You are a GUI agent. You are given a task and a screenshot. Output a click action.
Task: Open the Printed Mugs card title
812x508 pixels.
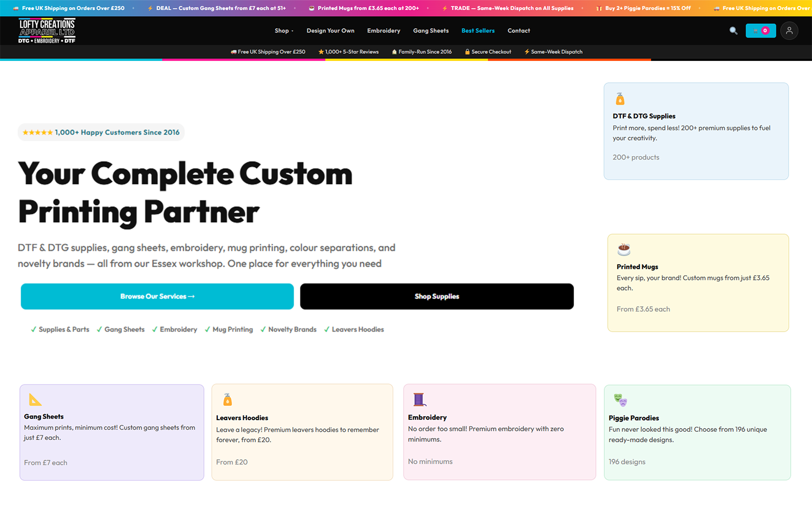coord(637,267)
